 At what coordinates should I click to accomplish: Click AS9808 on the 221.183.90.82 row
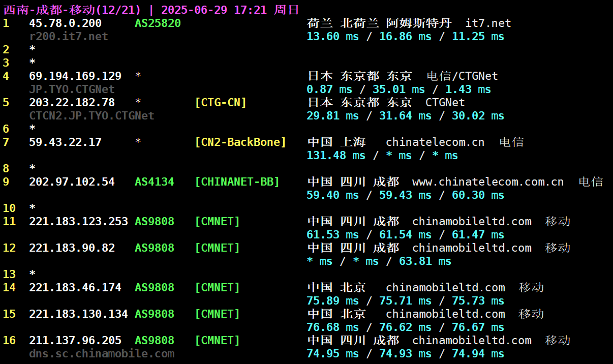(155, 248)
